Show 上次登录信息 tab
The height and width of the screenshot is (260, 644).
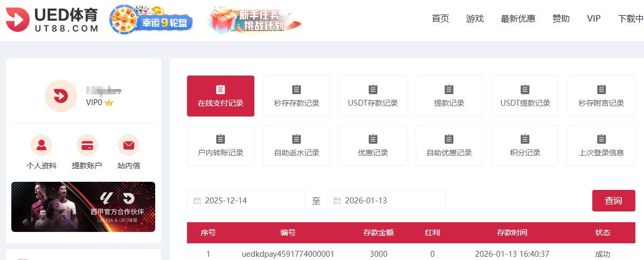[601, 146]
